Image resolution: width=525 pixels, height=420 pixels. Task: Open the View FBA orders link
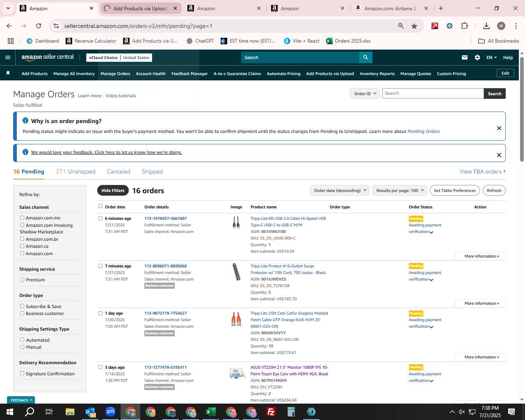[482, 171]
